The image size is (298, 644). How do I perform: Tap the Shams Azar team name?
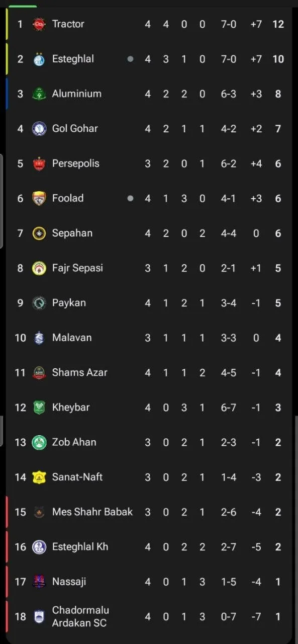[x=80, y=372]
